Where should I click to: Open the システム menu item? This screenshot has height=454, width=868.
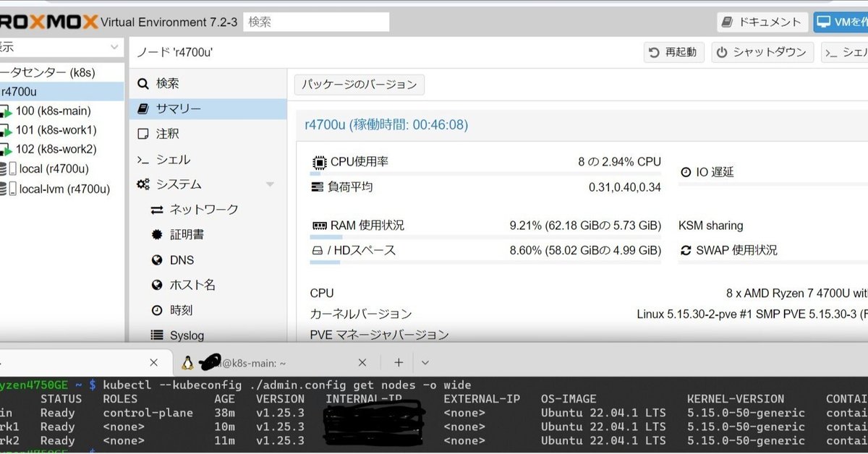coord(208,184)
